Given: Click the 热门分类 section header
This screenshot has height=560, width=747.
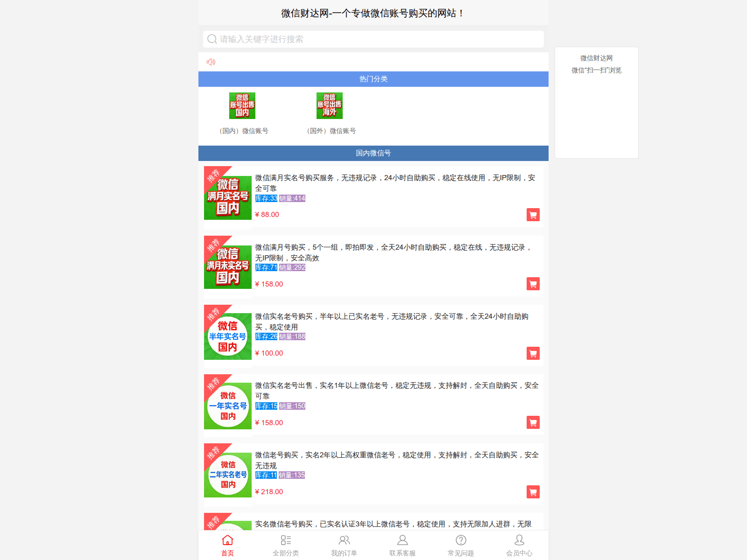Looking at the screenshot, I should (x=373, y=79).
